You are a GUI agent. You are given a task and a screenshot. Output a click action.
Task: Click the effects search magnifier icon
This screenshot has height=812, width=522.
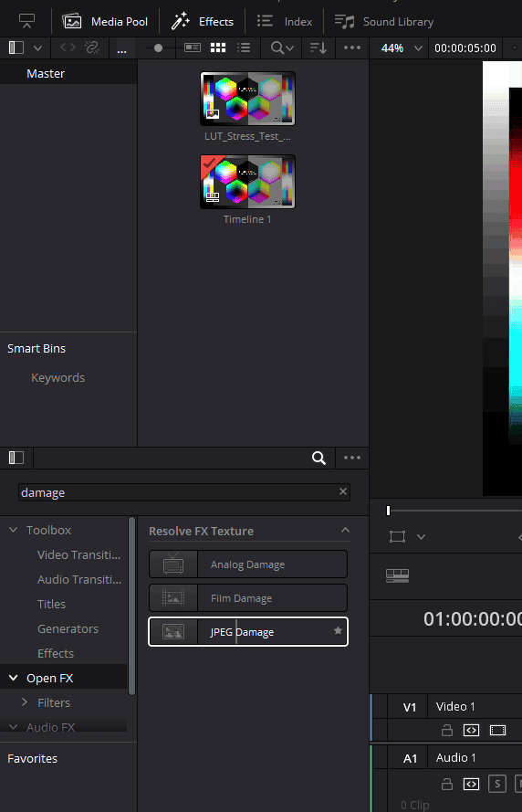point(318,458)
